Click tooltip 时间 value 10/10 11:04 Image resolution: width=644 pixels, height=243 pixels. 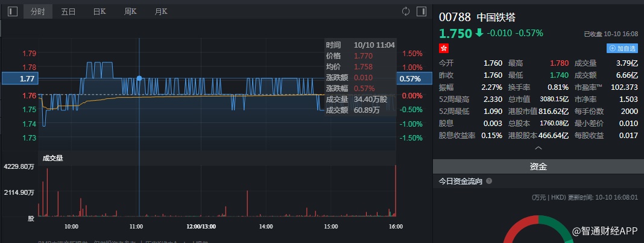pos(374,45)
